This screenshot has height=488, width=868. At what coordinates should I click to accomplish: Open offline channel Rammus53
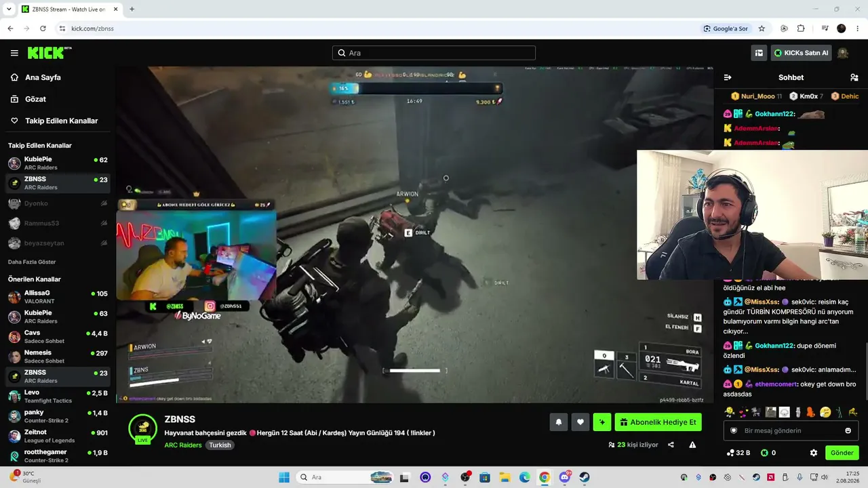click(58, 223)
